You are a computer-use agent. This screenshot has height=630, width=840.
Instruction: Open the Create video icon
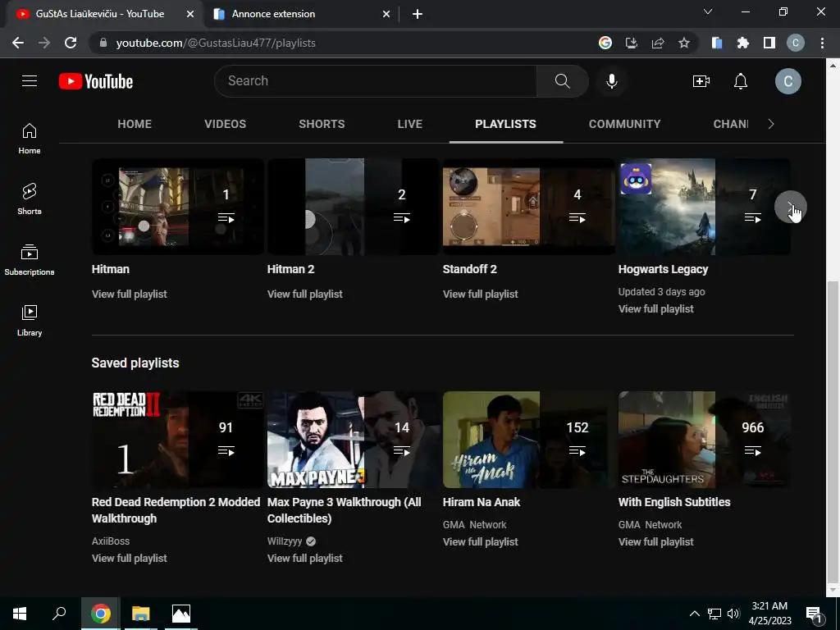(x=701, y=81)
